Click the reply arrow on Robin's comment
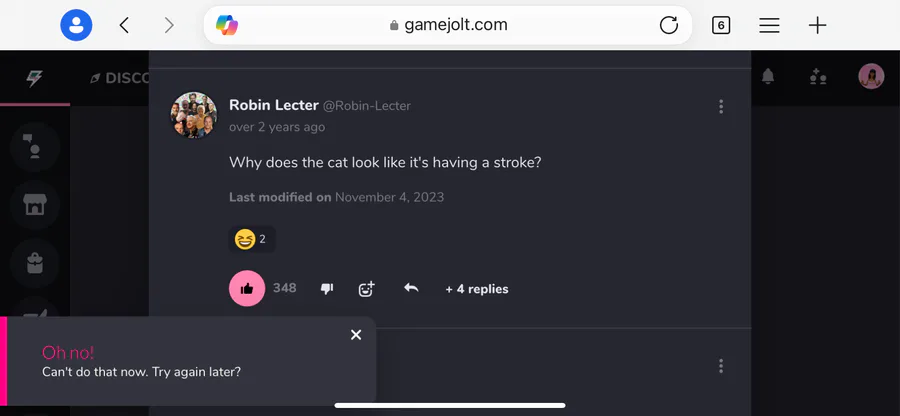This screenshot has height=416, width=900. pos(411,288)
